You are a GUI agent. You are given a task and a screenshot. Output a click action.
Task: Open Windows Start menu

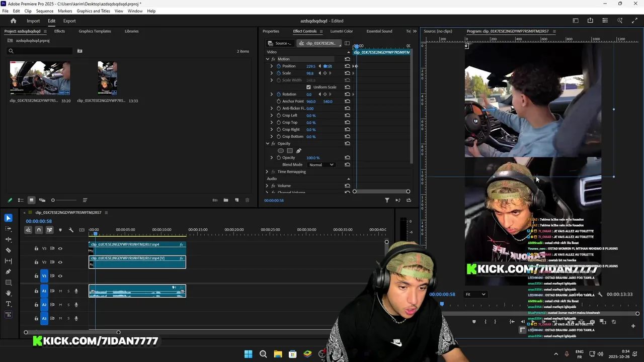248,354
